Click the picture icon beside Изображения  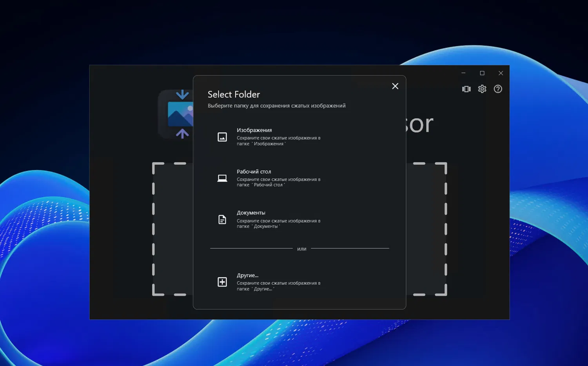(222, 137)
